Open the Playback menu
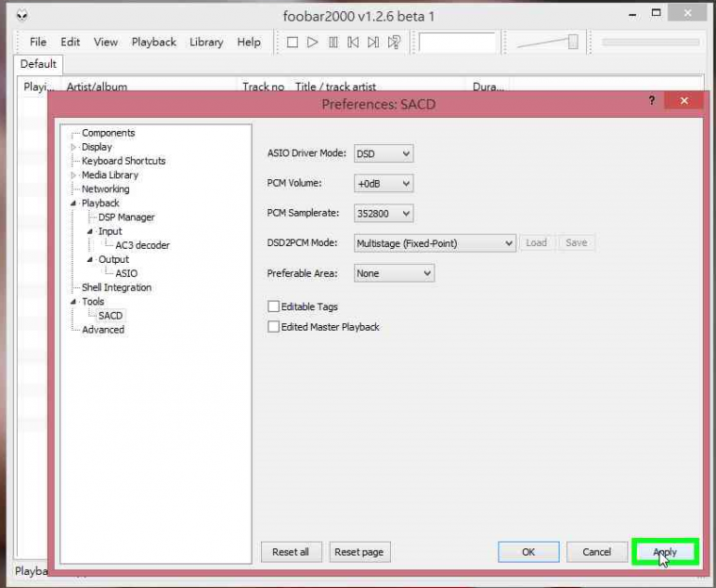 coord(154,42)
